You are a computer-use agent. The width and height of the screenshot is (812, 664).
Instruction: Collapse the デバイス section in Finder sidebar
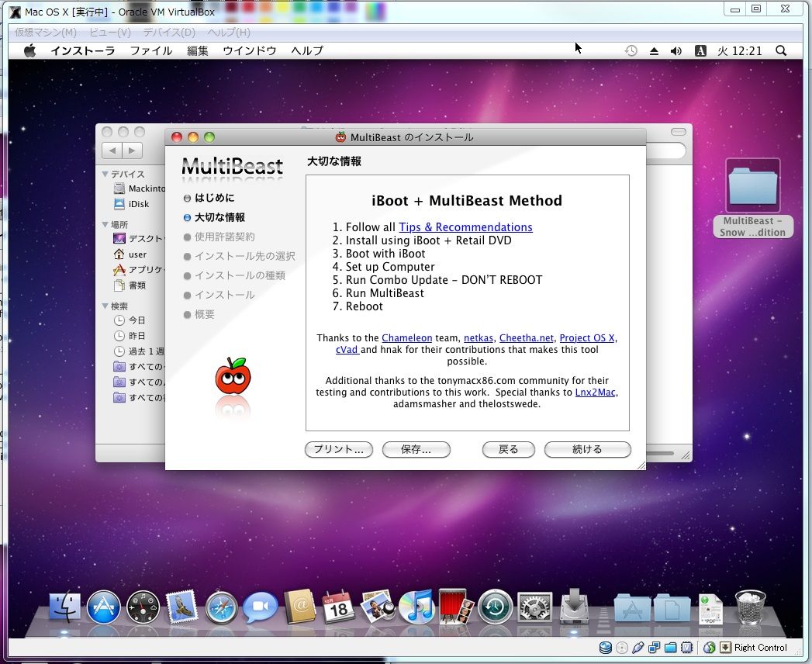click(x=105, y=174)
